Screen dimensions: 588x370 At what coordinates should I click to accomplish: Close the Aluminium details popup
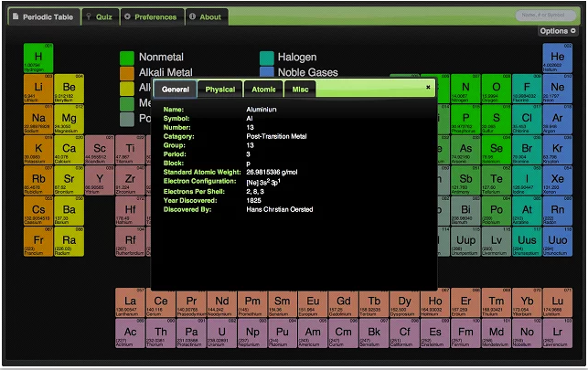pos(428,88)
